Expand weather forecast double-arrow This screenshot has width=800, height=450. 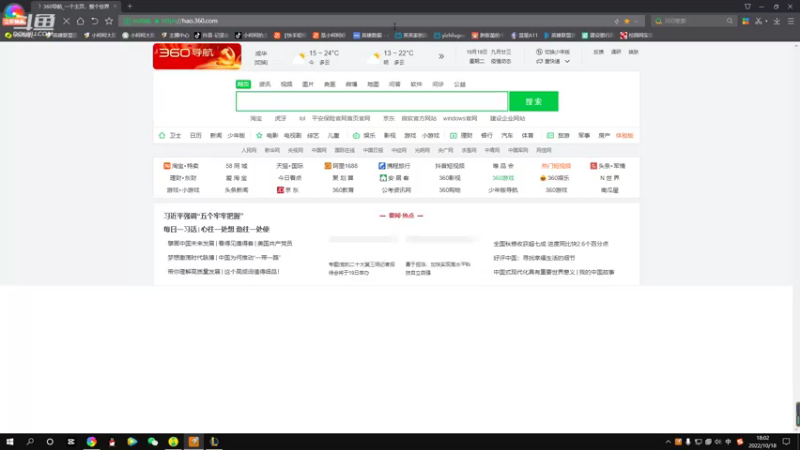(441, 56)
